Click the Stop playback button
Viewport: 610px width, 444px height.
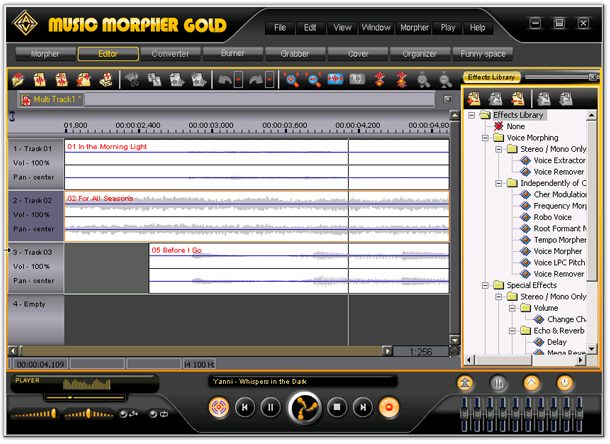tap(337, 407)
